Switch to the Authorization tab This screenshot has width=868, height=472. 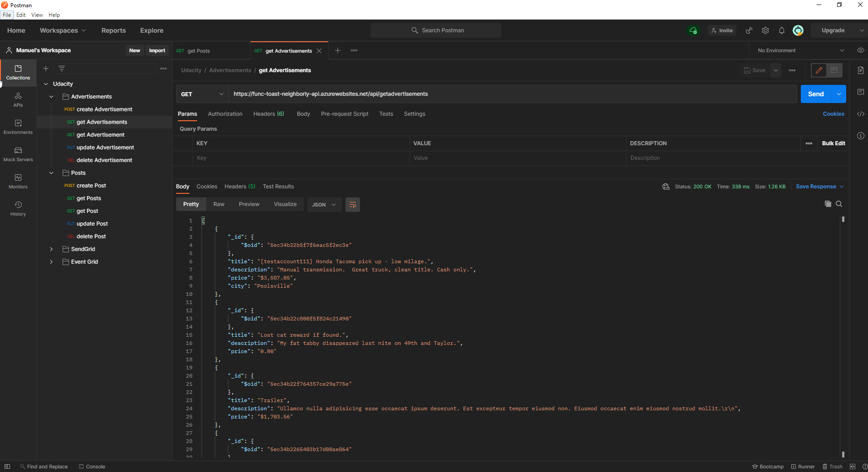point(225,114)
